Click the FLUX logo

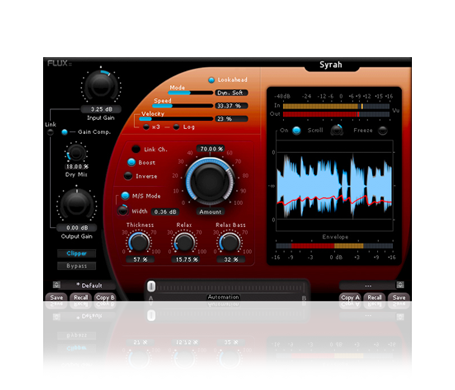tap(59, 63)
